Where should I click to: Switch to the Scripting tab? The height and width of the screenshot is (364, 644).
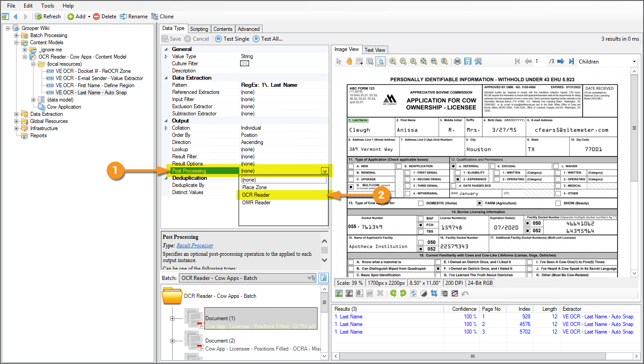[x=199, y=29]
